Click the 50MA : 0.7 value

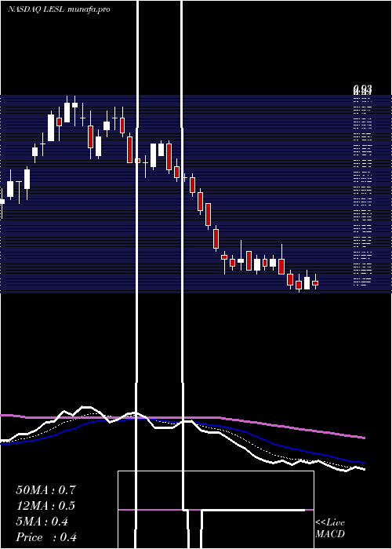[45, 490]
